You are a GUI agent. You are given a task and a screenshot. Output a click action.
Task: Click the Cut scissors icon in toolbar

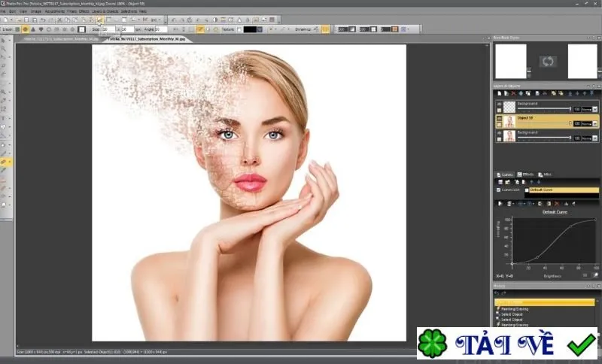[59, 20]
